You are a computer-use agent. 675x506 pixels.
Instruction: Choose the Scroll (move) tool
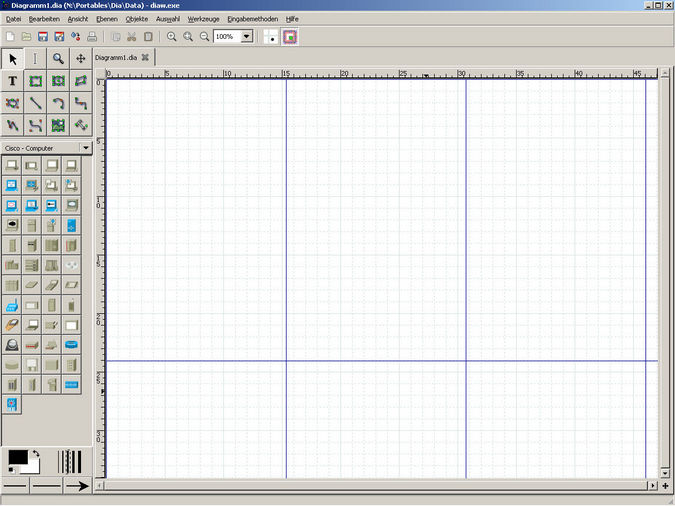click(81, 59)
